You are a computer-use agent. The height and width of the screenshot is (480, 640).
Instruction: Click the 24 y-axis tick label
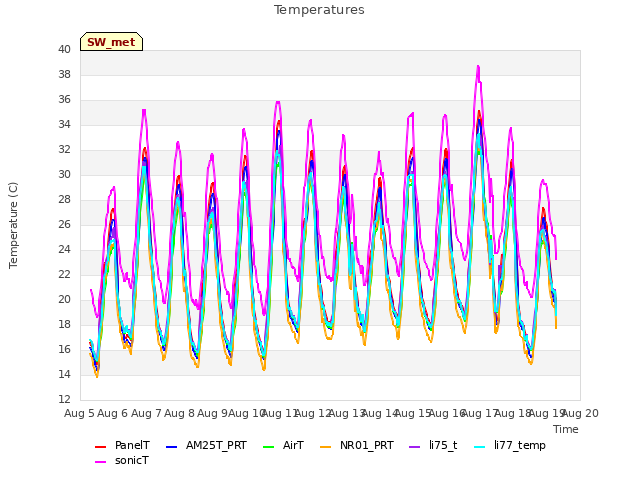coord(64,249)
